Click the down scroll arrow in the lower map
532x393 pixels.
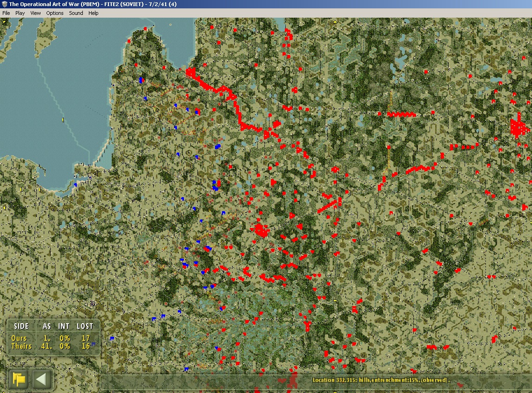tap(335, 301)
